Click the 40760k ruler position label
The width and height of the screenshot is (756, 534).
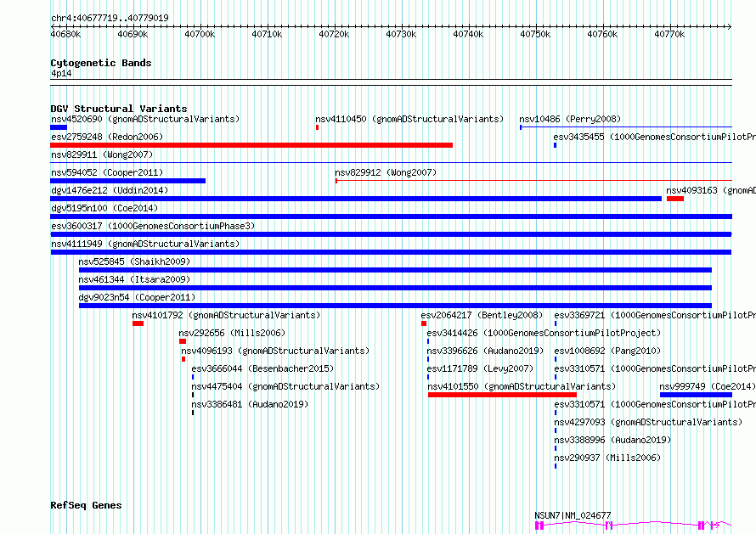[602, 34]
